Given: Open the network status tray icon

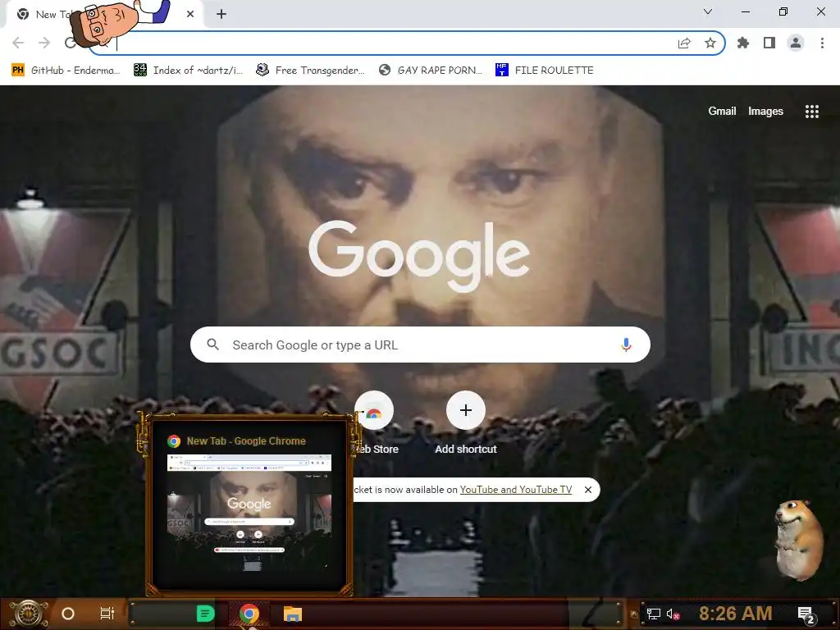Looking at the screenshot, I should [x=654, y=614].
